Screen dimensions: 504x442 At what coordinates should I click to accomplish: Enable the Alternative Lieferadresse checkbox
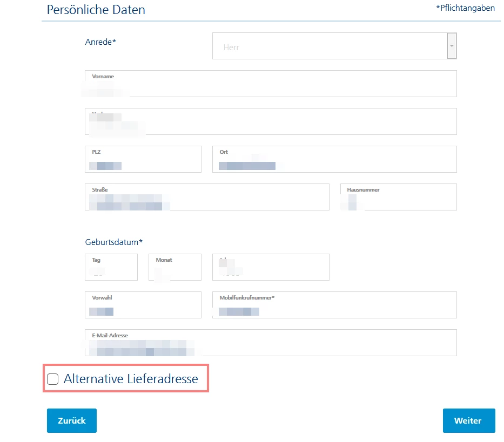(53, 379)
